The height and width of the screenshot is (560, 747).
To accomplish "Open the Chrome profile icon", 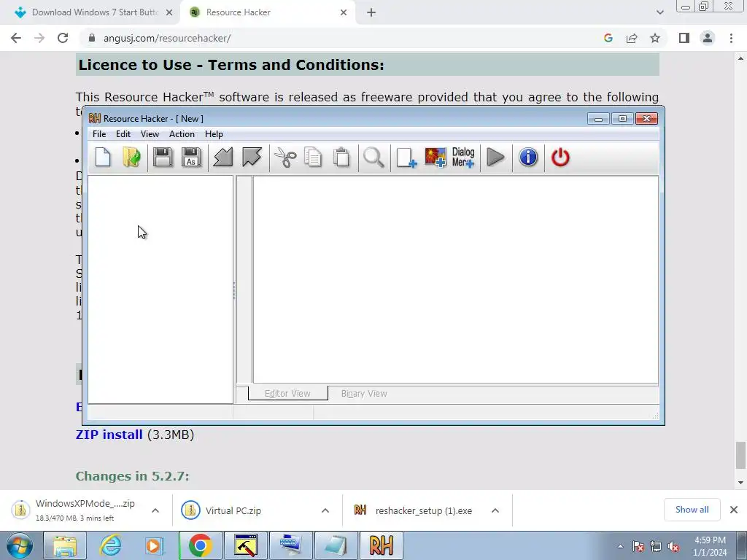I will pos(708,38).
